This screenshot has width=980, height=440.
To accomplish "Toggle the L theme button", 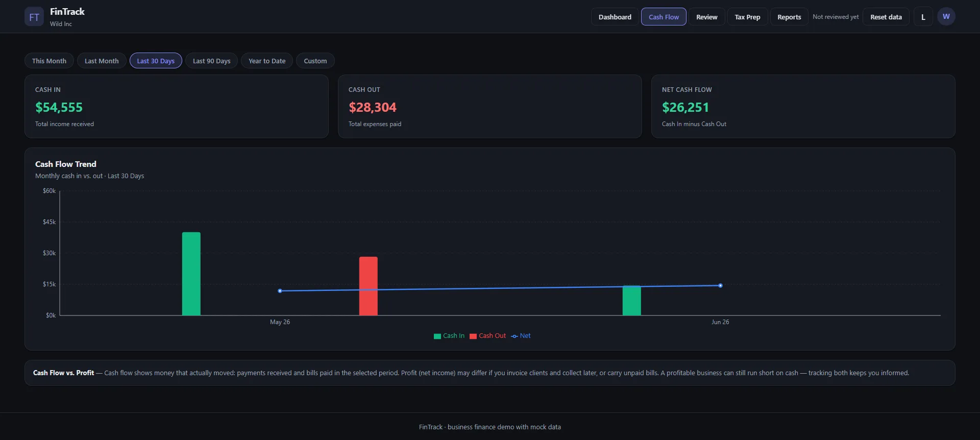I will (923, 17).
